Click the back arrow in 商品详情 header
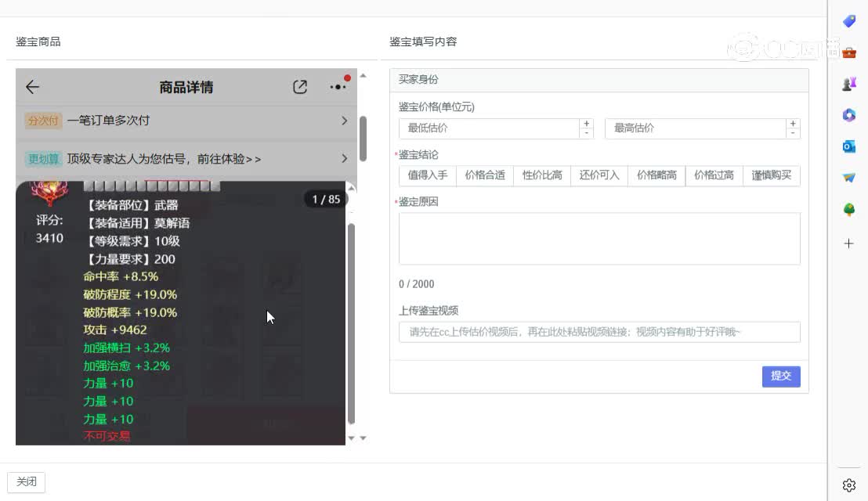The image size is (868, 501). 32,87
